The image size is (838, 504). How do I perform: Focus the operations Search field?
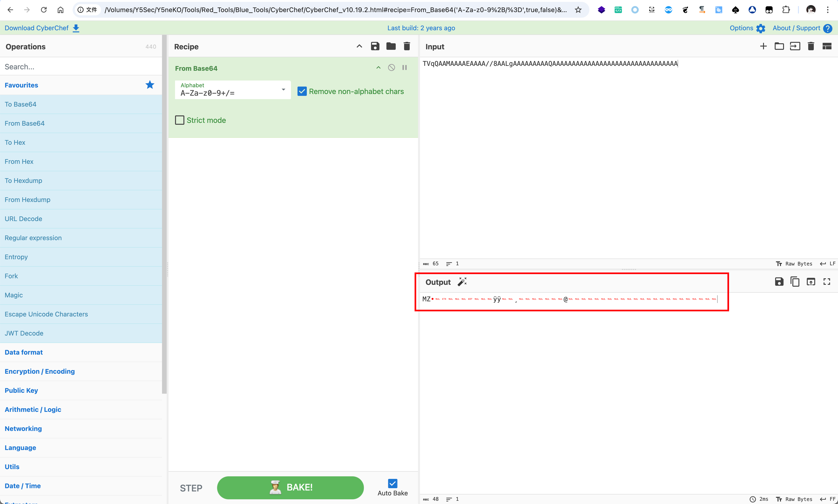point(81,67)
